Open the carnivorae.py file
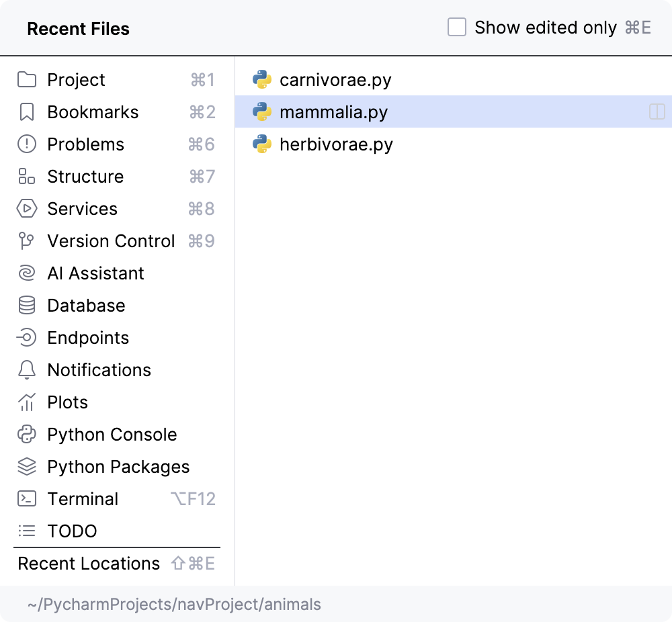The image size is (672, 622). (335, 80)
